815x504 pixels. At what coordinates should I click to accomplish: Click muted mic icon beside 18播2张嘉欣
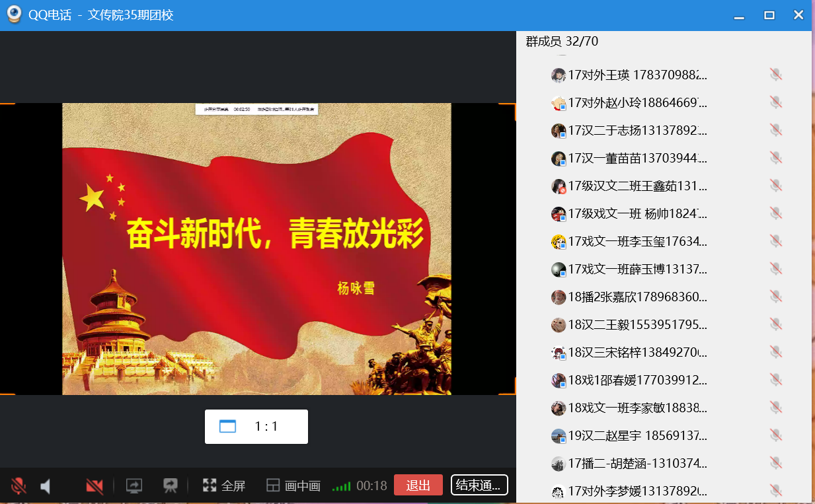776,297
